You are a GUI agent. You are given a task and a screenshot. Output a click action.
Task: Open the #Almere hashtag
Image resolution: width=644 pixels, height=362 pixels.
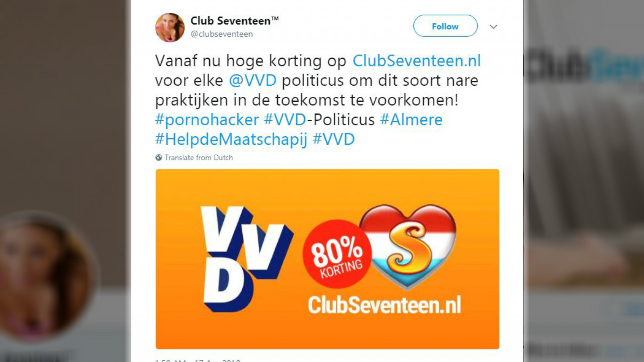(x=411, y=119)
